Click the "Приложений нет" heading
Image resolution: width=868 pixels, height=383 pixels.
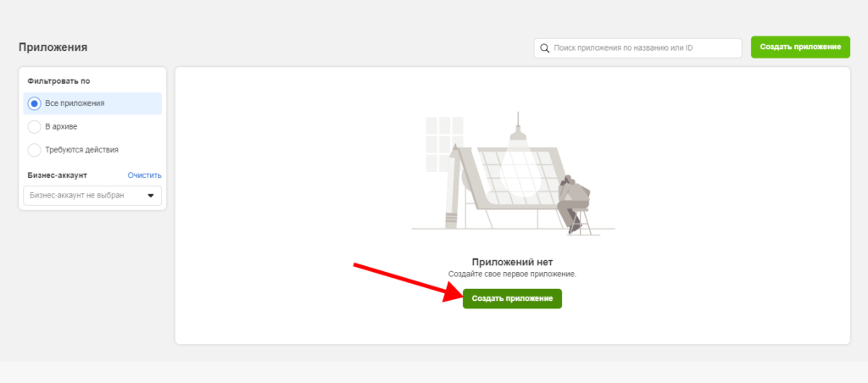click(512, 263)
